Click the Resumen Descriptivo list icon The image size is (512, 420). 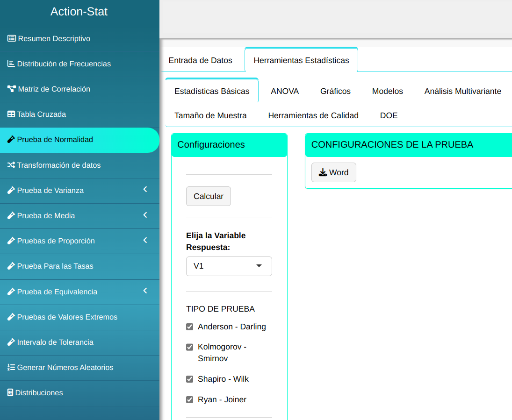pos(12,38)
